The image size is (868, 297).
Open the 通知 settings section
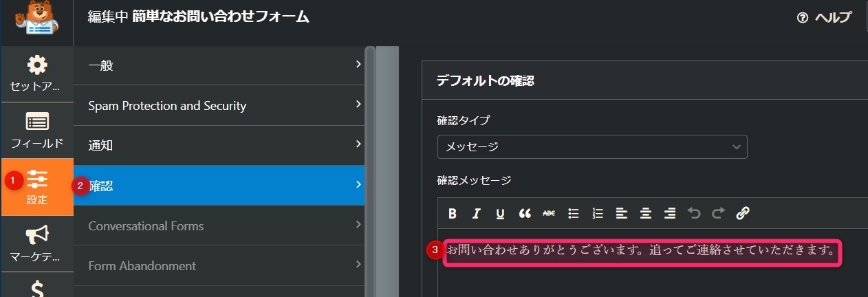pos(219,145)
